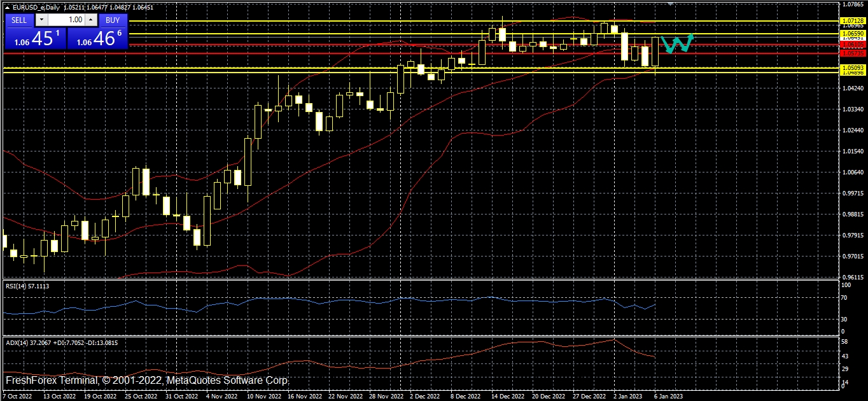Select the teal zigzag arrow drawing

point(677,43)
